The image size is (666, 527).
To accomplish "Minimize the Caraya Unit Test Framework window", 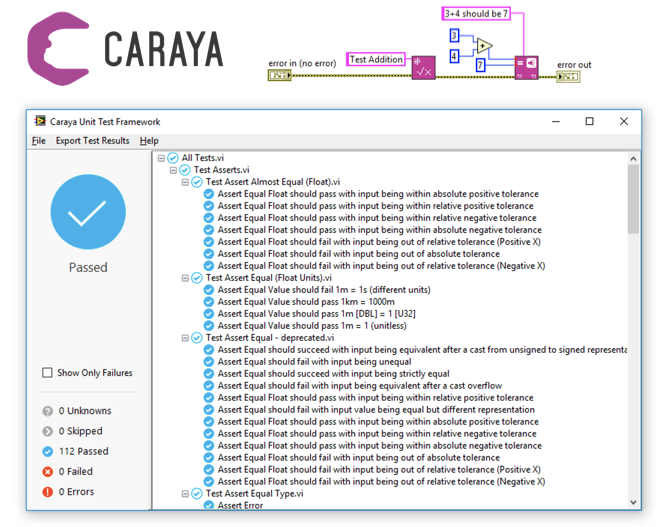I will point(556,121).
